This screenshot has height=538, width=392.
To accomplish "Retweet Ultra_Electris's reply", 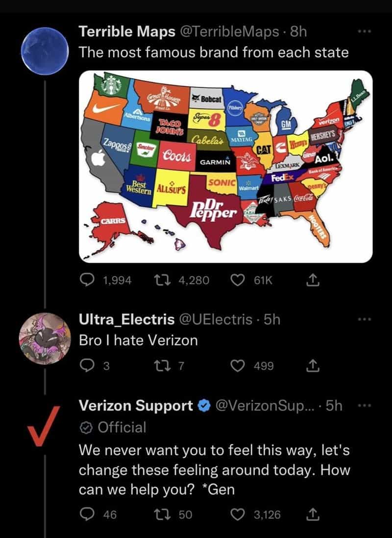I will click(162, 365).
